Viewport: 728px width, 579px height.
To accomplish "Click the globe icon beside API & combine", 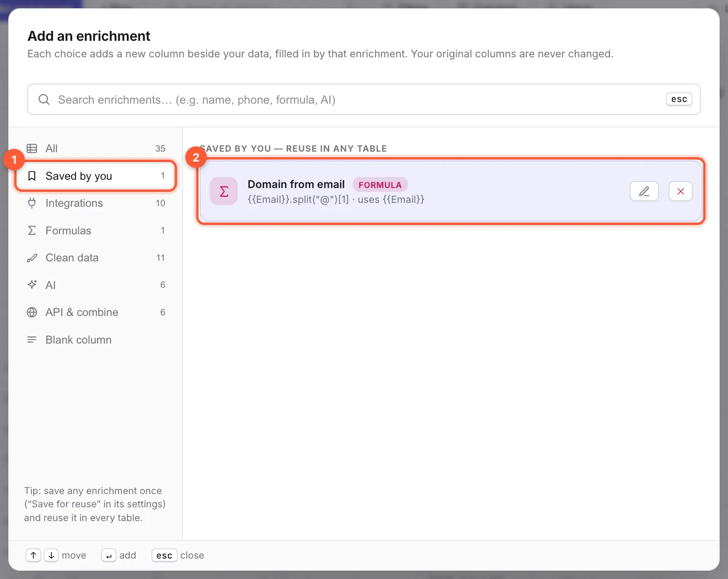I will (32, 312).
